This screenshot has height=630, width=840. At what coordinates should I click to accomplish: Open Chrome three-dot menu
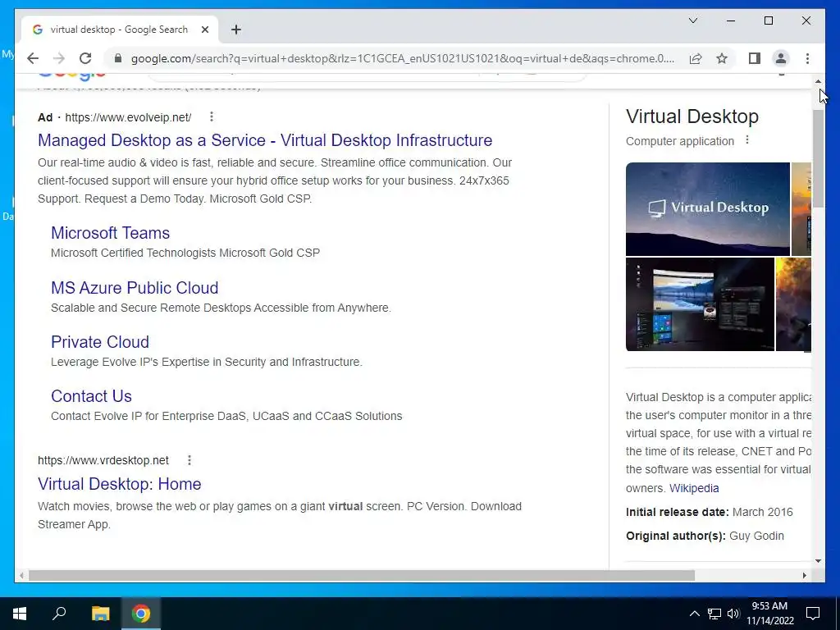click(x=807, y=58)
